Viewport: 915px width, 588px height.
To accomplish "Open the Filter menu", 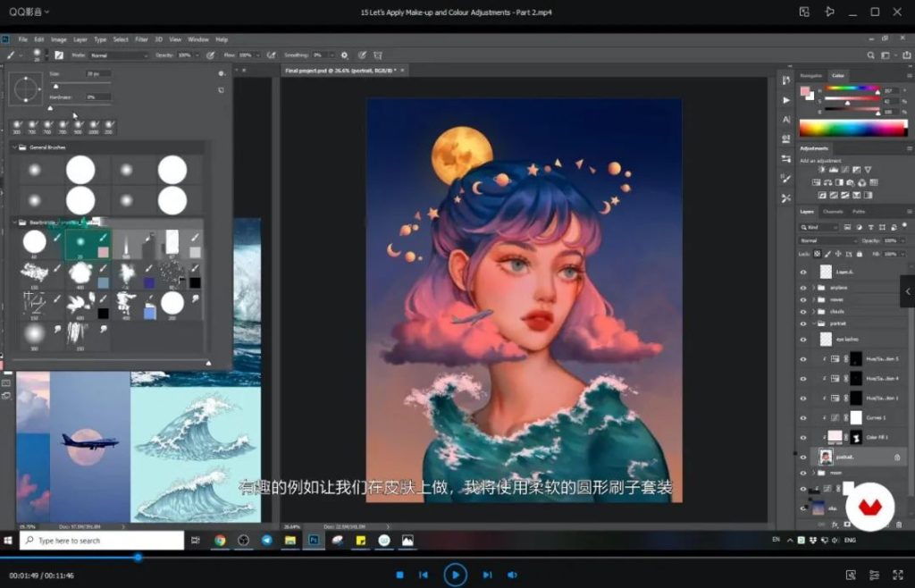I will 143,39.
